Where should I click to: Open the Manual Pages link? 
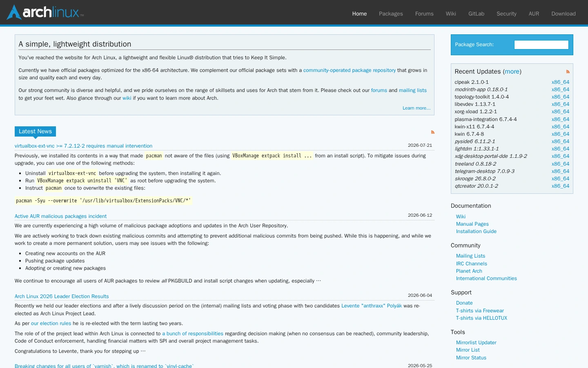[x=472, y=224]
